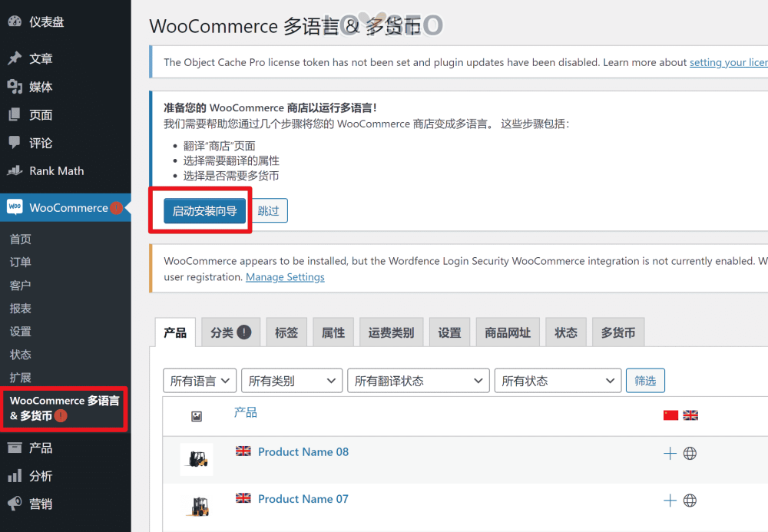
Task: Click the 文章 pin icon
Action: 15,58
